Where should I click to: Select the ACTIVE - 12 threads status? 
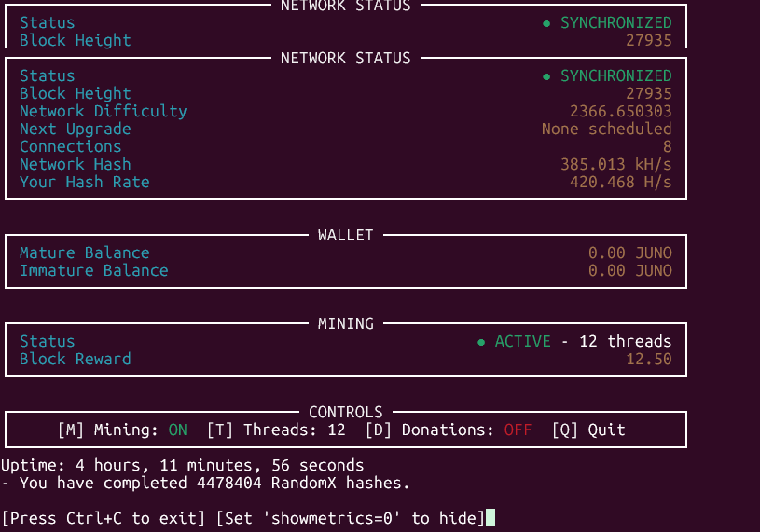coord(574,341)
